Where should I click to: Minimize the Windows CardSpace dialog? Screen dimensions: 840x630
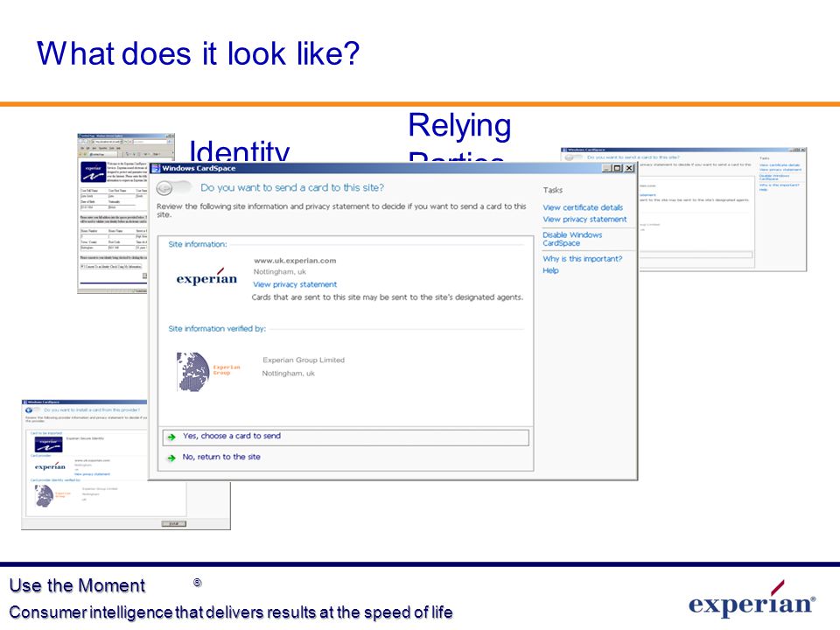point(607,168)
